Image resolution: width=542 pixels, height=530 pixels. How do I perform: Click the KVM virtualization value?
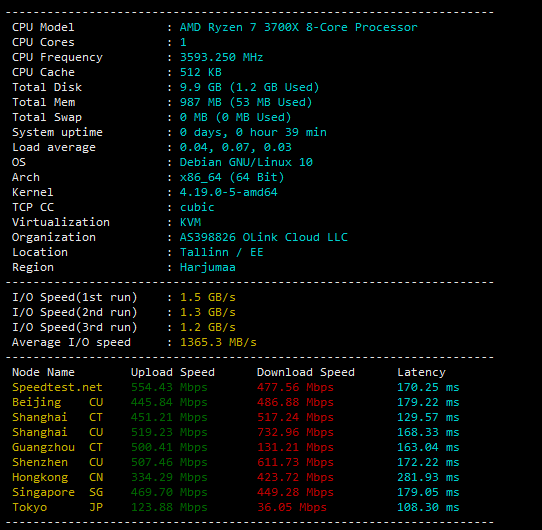click(x=190, y=222)
